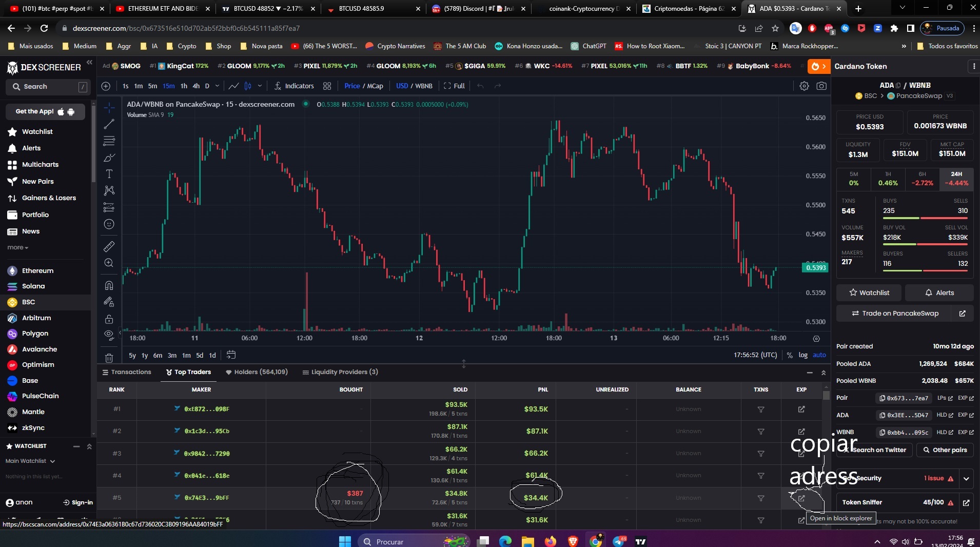Select the zoom in tool
Image resolution: width=980 pixels, height=547 pixels.
[109, 263]
